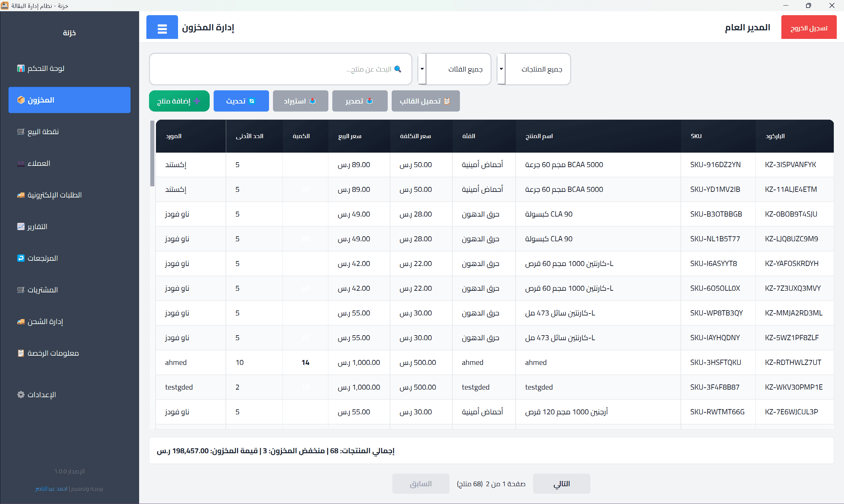
Task: Click in the product search field
Action: [280, 69]
